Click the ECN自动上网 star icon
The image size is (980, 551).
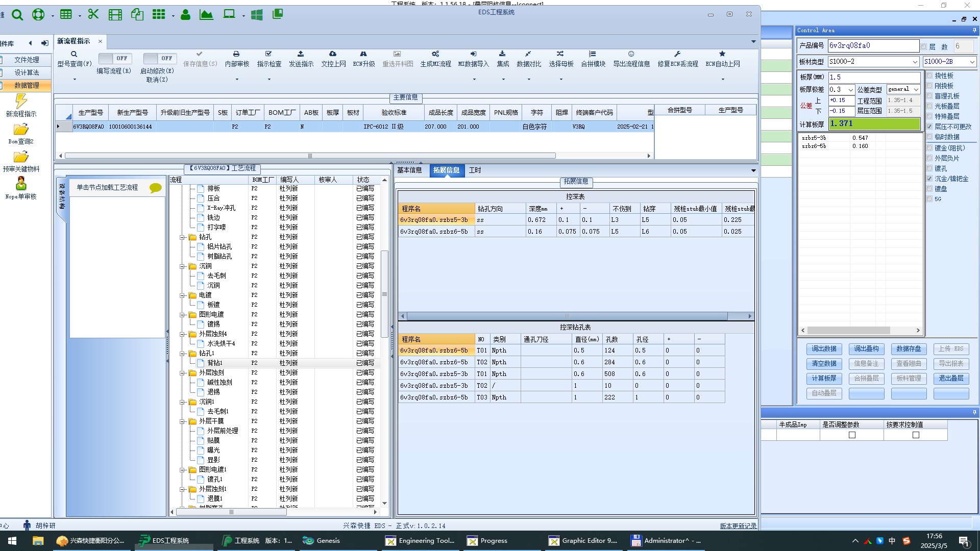(722, 54)
